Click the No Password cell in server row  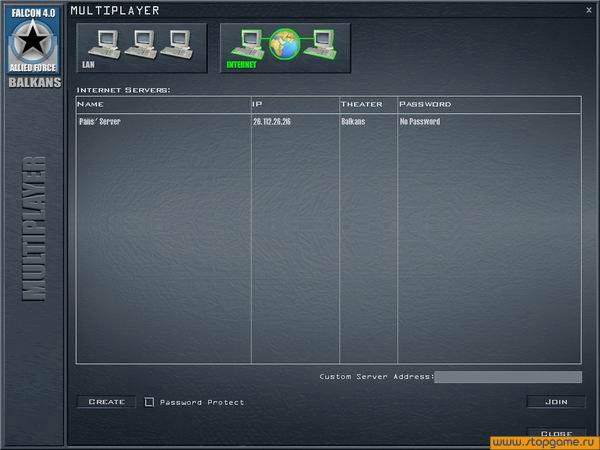click(420, 122)
